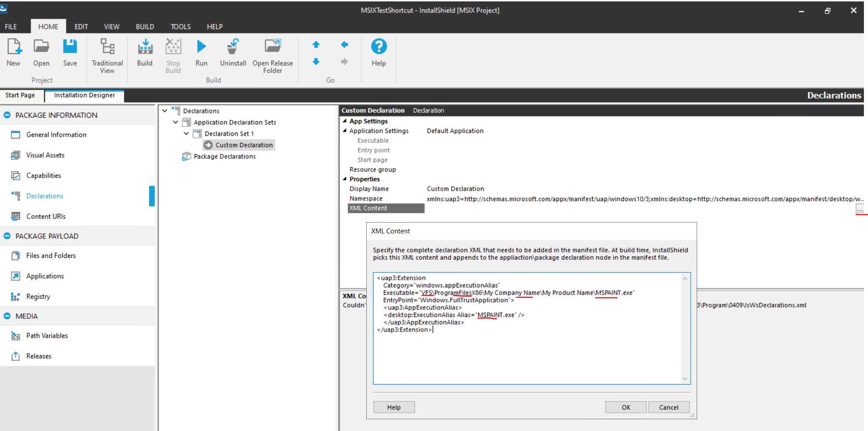
Task: Open the Registry editor view
Action: (38, 296)
